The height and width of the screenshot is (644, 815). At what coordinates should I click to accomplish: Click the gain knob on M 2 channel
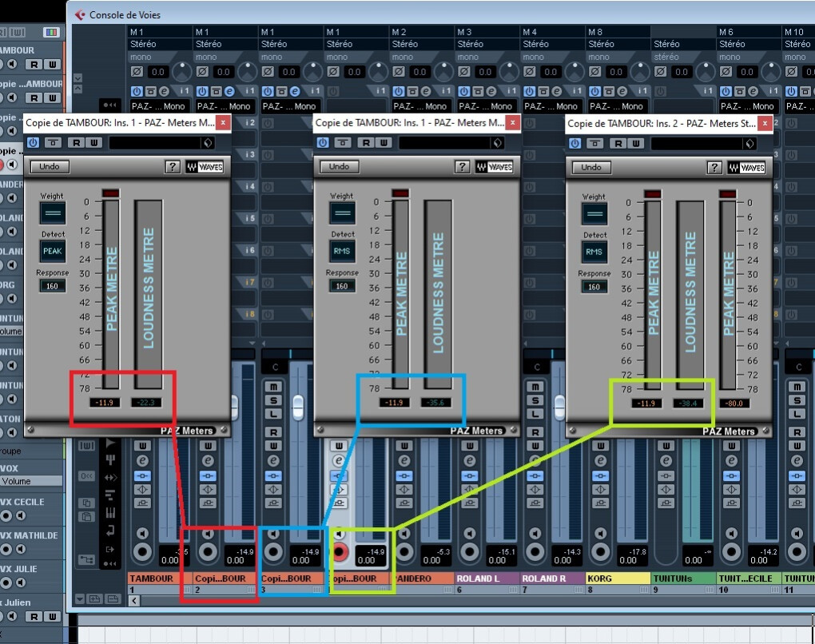[443, 71]
